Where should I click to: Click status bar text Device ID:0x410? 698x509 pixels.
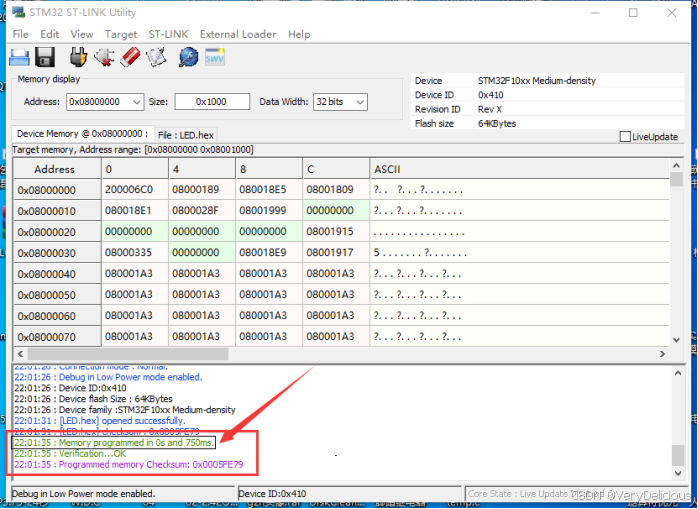point(272,493)
